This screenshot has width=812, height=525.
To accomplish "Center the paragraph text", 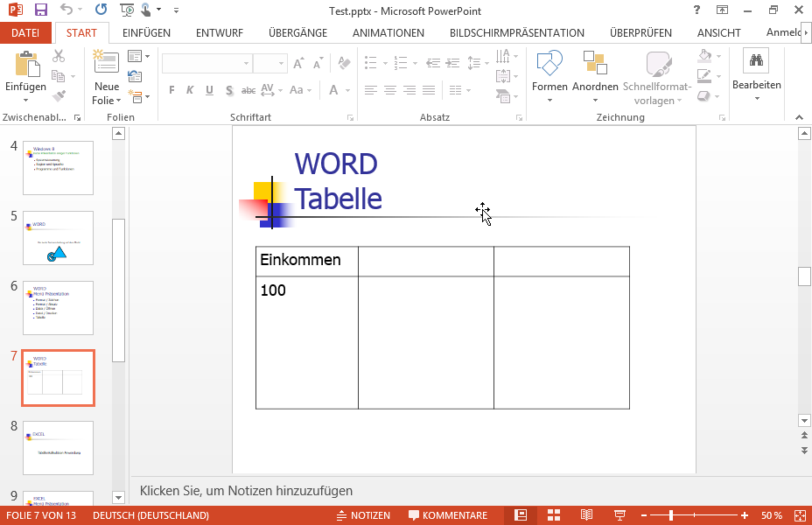I will [x=389, y=90].
